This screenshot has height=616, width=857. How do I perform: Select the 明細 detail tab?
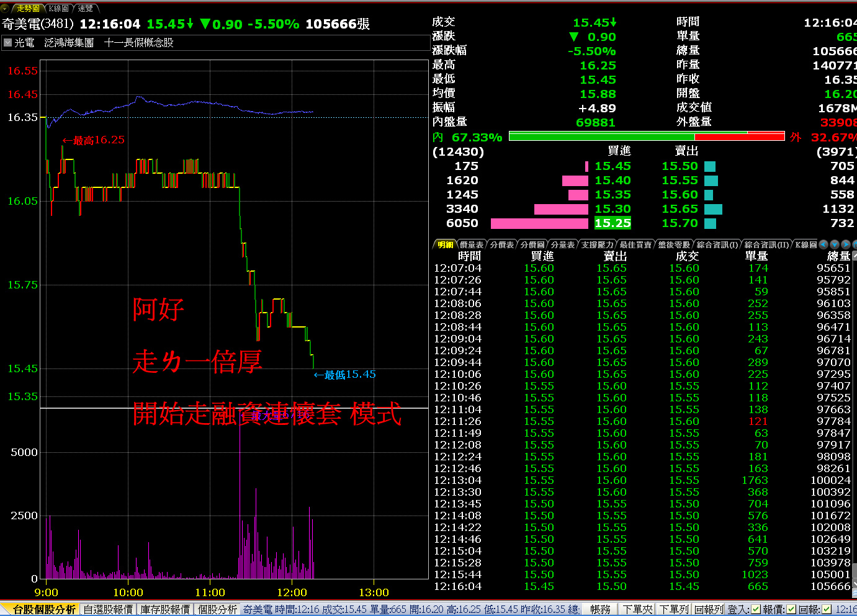445,245
